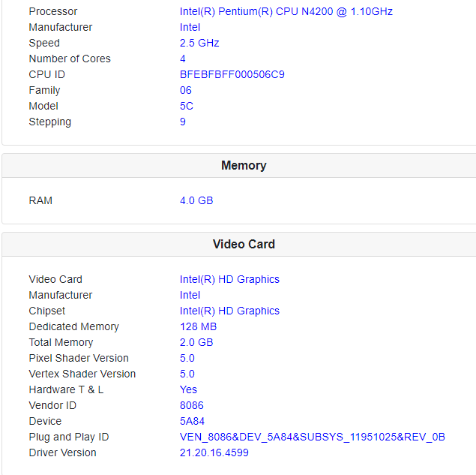The image size is (476, 475).
Task: Click the Vendor ID value 8086
Action: 192,405
